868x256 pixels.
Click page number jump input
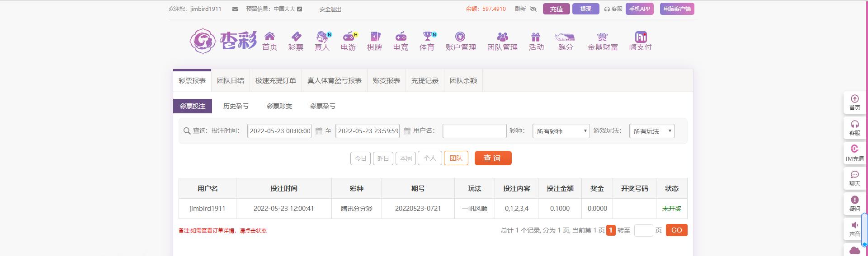pyautogui.click(x=644, y=230)
